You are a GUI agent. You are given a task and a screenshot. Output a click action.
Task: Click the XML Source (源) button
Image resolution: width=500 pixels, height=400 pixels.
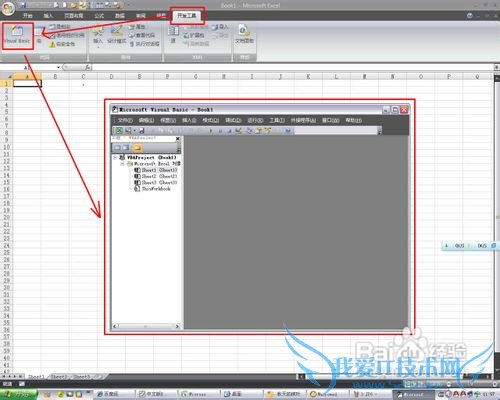point(173,35)
